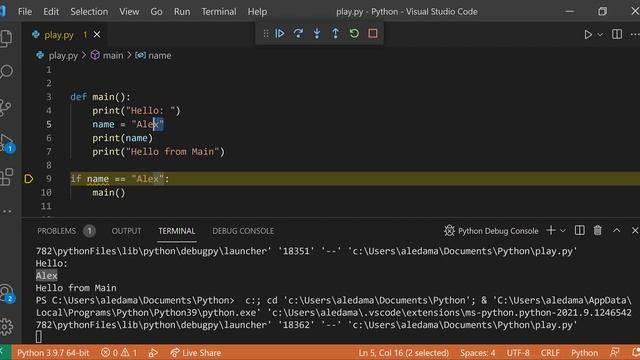This screenshot has width=640, height=360.
Task: Click the main() call on line 10
Action: pyautogui.click(x=109, y=193)
